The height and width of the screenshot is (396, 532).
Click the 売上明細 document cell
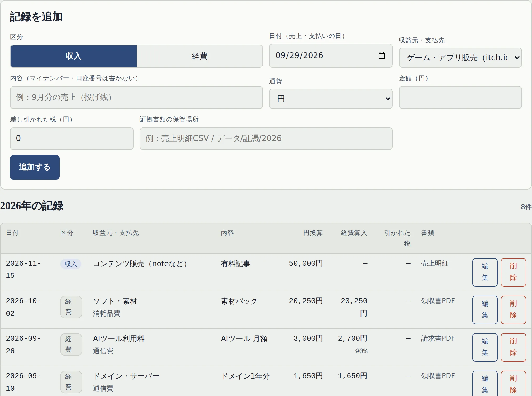(435, 263)
